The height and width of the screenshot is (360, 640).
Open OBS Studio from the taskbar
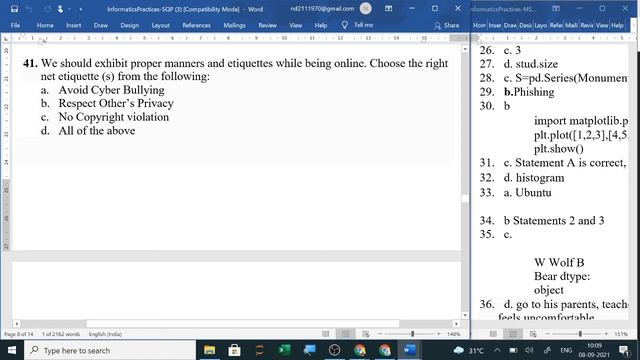click(x=334, y=350)
